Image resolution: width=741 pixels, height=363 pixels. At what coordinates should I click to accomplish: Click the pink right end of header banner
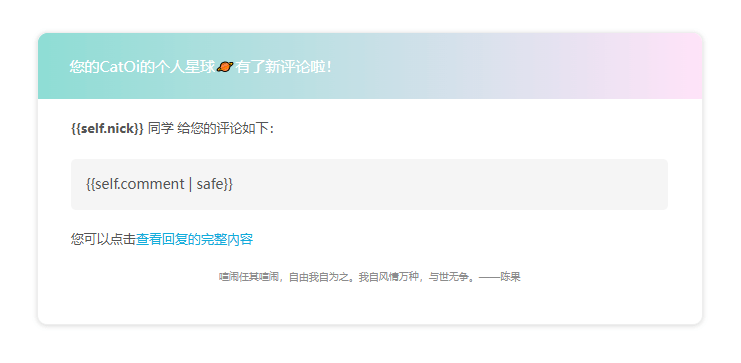671,66
